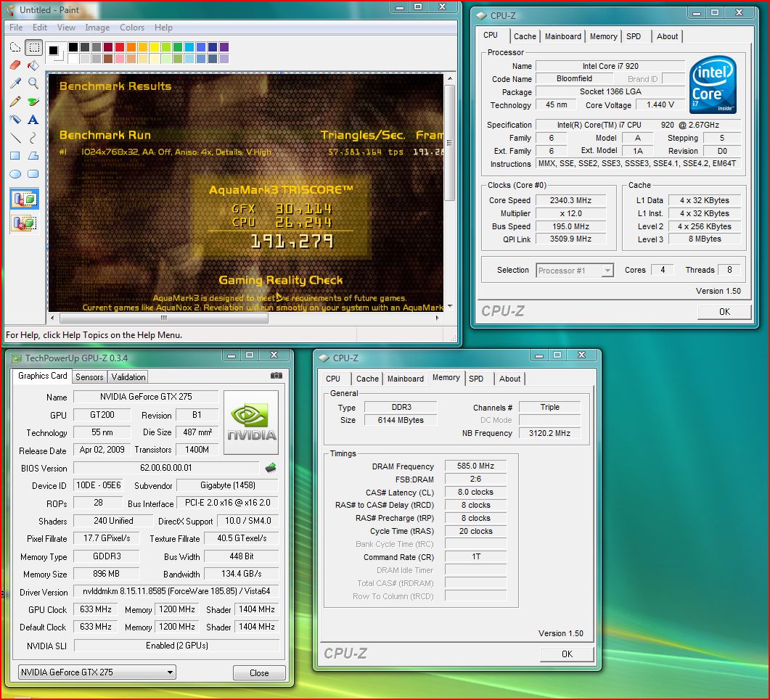Screen dimensions: 770x700
Task: Choose the Ellipse shape tool
Action: coord(15,174)
